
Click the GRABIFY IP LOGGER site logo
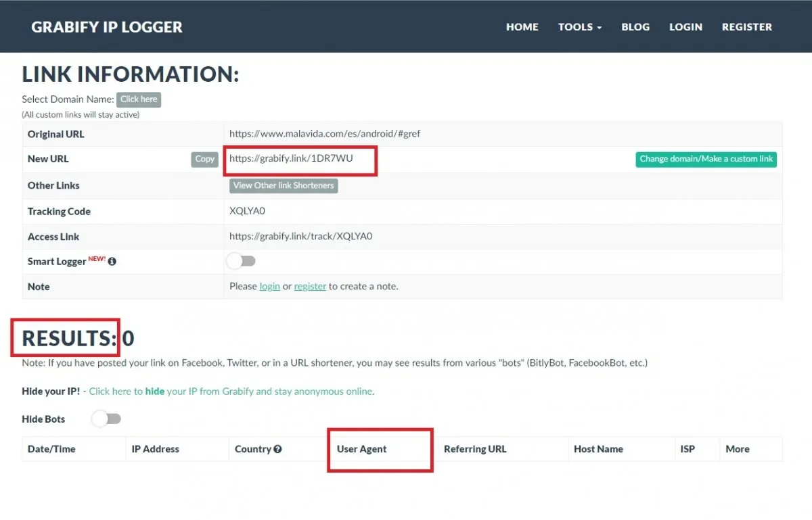pyautogui.click(x=107, y=27)
